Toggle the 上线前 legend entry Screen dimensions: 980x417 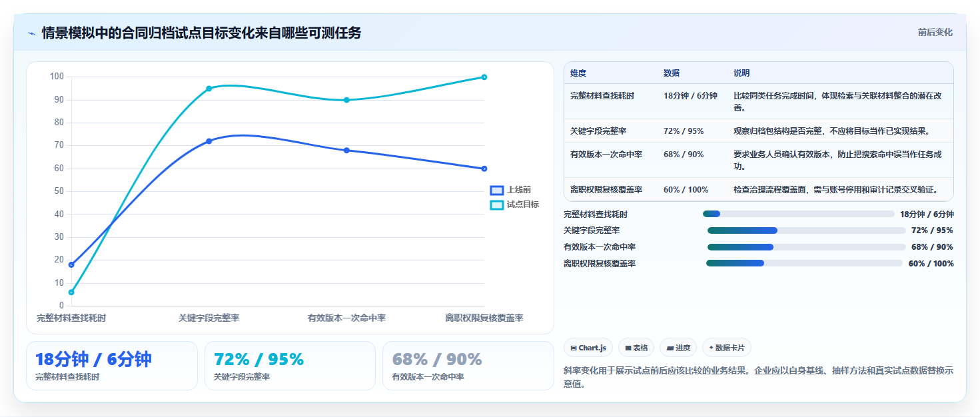511,190
